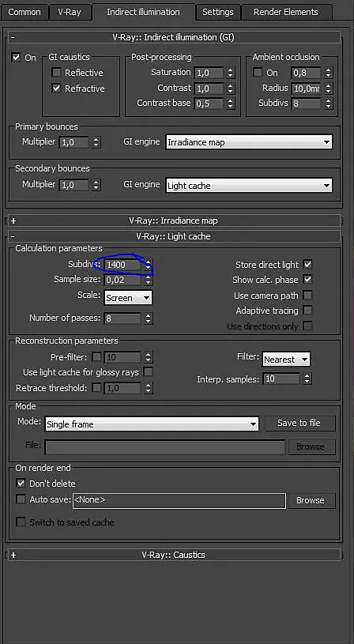Click the Saturation spinner arrows
The width and height of the screenshot is (354, 644).
tap(231, 73)
